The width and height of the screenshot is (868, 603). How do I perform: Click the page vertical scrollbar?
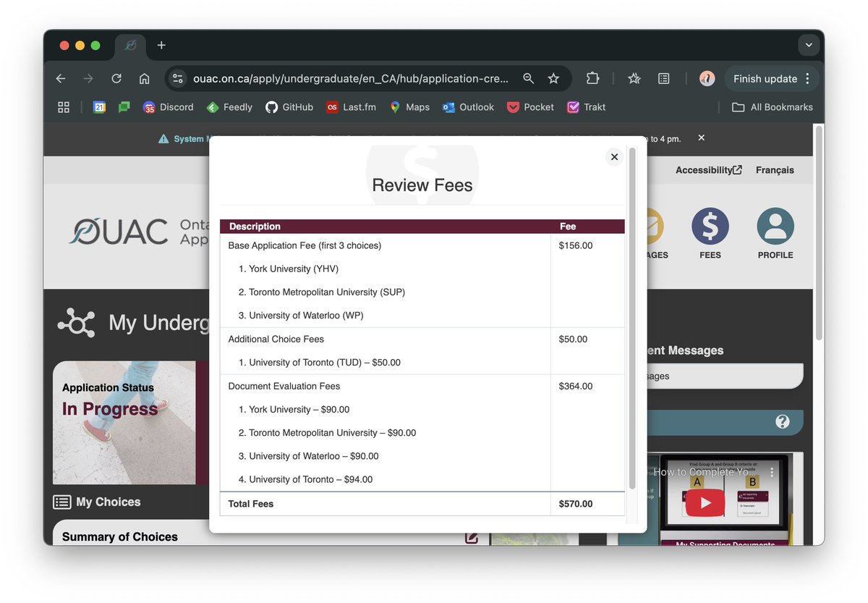point(819,232)
